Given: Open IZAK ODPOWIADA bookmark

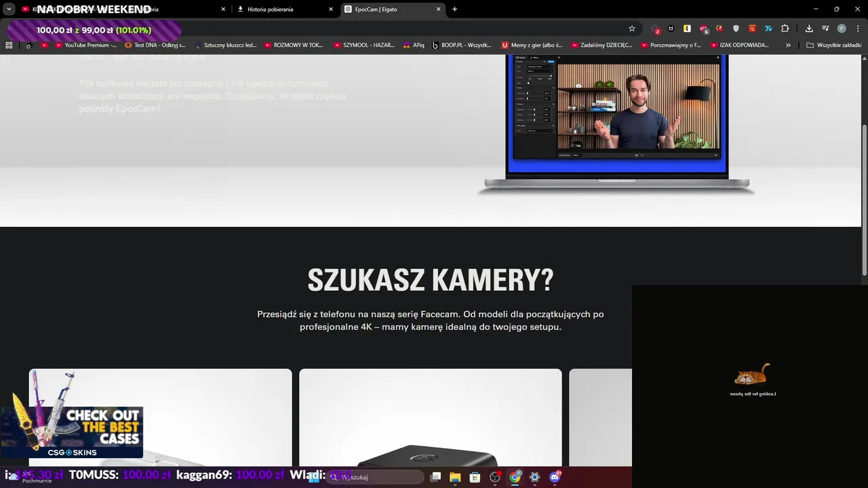Looking at the screenshot, I should [741, 45].
